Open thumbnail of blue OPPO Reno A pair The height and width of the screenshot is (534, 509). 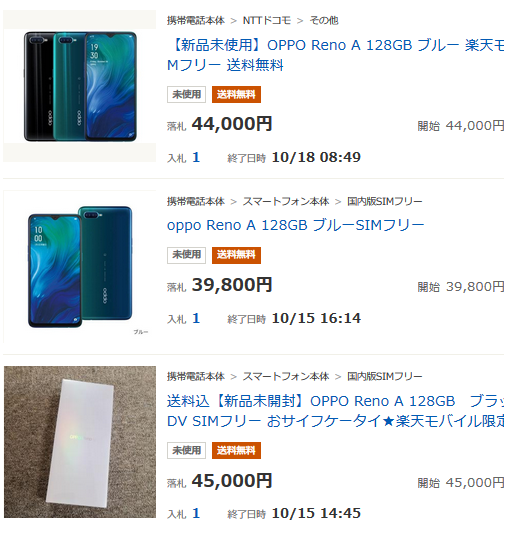pyautogui.click(x=80, y=267)
